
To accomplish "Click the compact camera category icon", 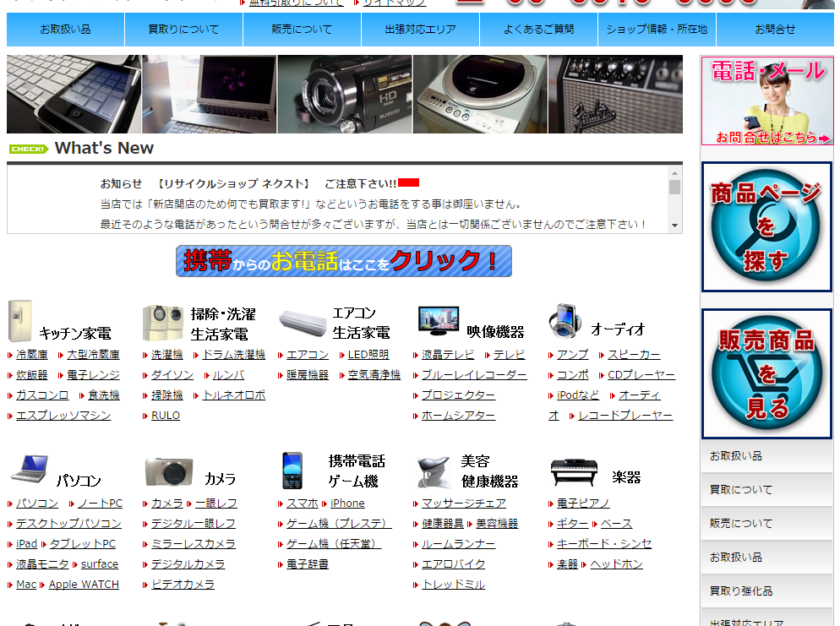I will (169, 471).
